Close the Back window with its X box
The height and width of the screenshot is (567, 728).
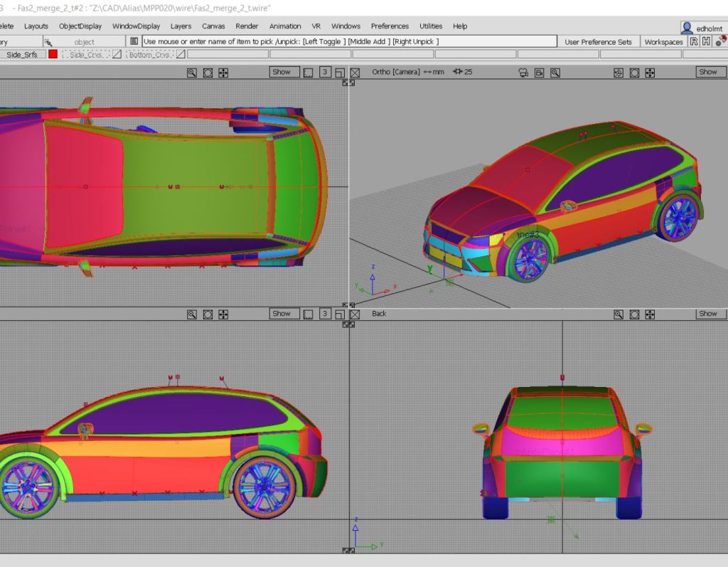click(355, 314)
